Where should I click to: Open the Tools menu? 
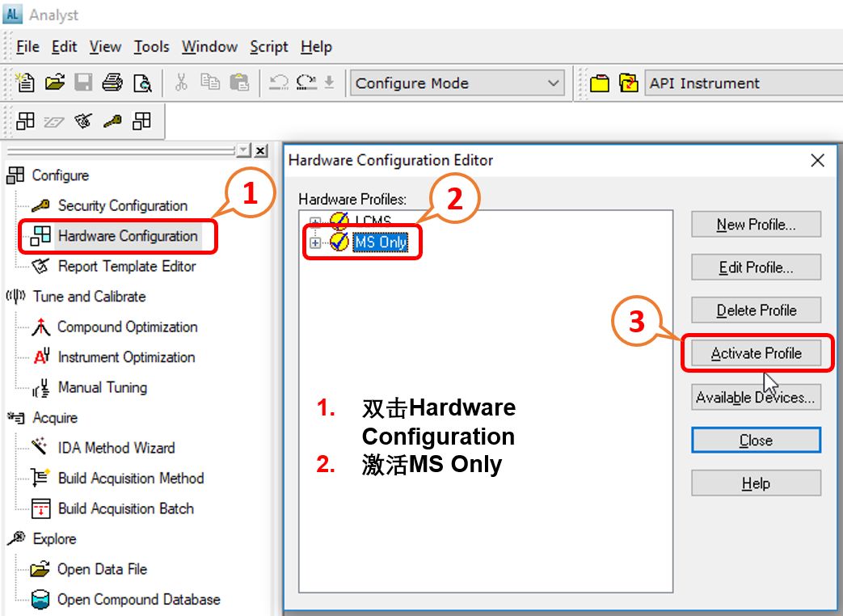click(x=152, y=47)
